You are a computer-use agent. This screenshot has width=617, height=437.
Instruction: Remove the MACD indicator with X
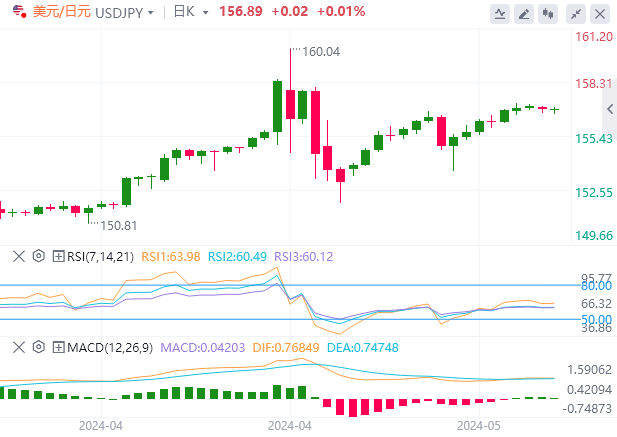click(x=19, y=347)
